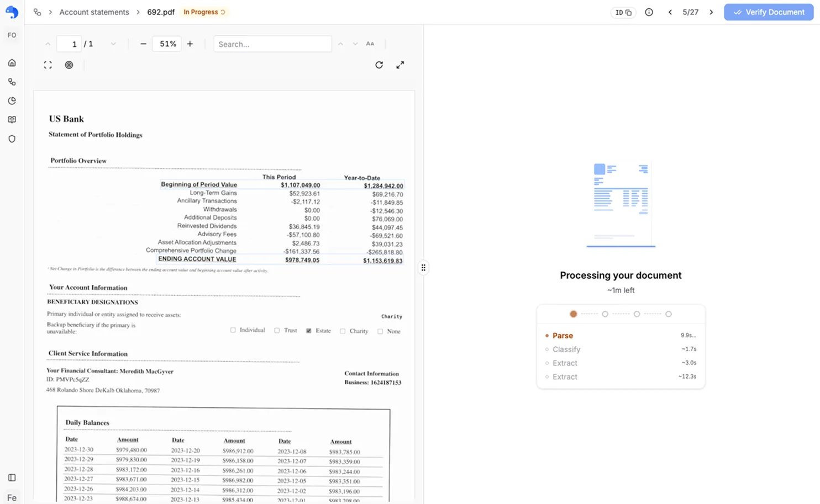The height and width of the screenshot is (504, 820).
Task: Click the app logo icon
Action: pos(12,12)
